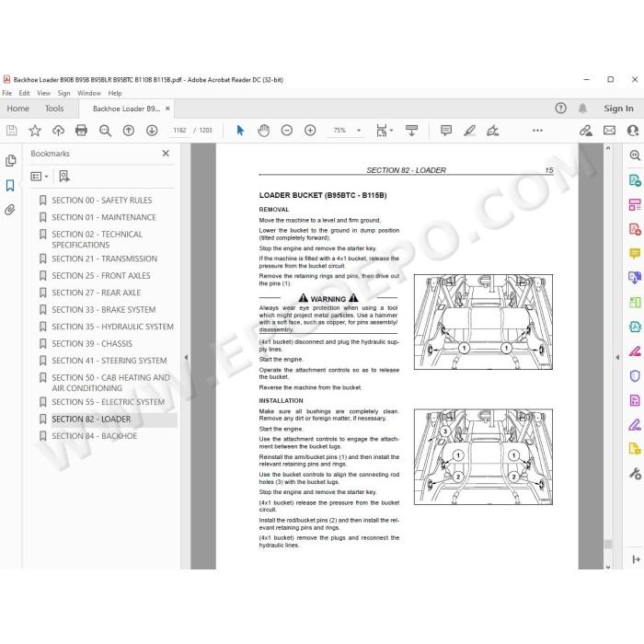This screenshot has width=644, height=644.
Task: Open bookmark SECTION 84 - BACKHOE
Action: [95, 436]
